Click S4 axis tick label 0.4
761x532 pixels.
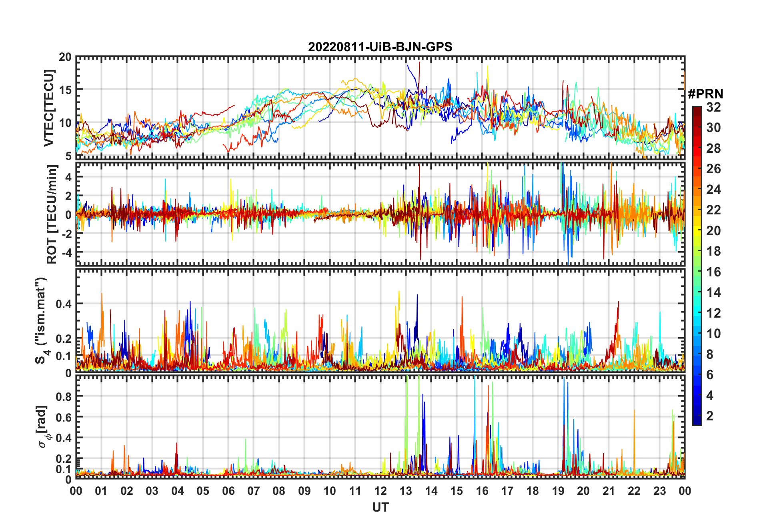coord(64,304)
